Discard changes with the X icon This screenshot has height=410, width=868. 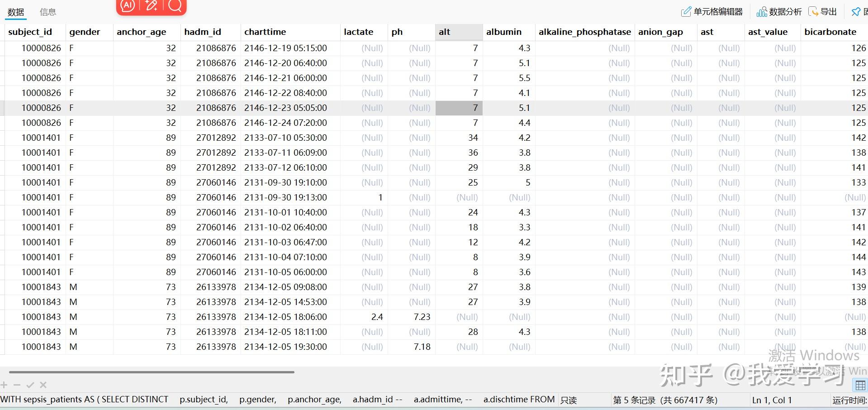[x=43, y=385]
